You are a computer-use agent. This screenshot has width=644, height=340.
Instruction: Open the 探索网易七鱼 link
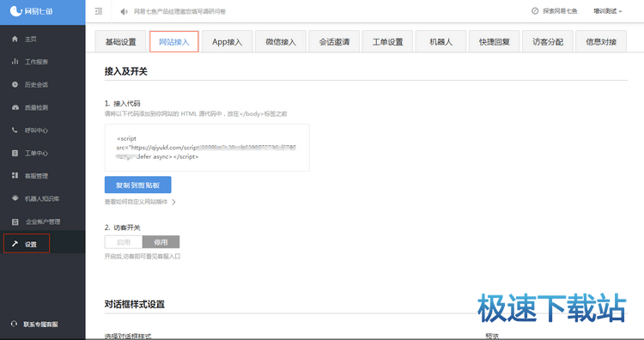click(x=560, y=11)
